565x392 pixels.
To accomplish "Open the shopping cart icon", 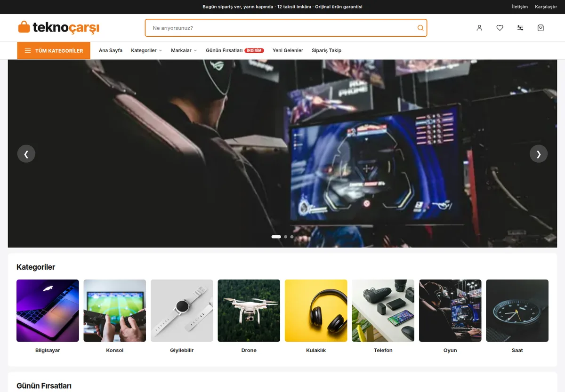I will tap(541, 28).
